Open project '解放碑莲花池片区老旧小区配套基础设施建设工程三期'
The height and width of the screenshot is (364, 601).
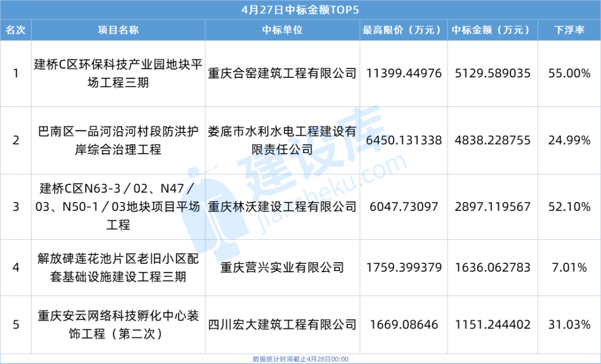pos(118,268)
